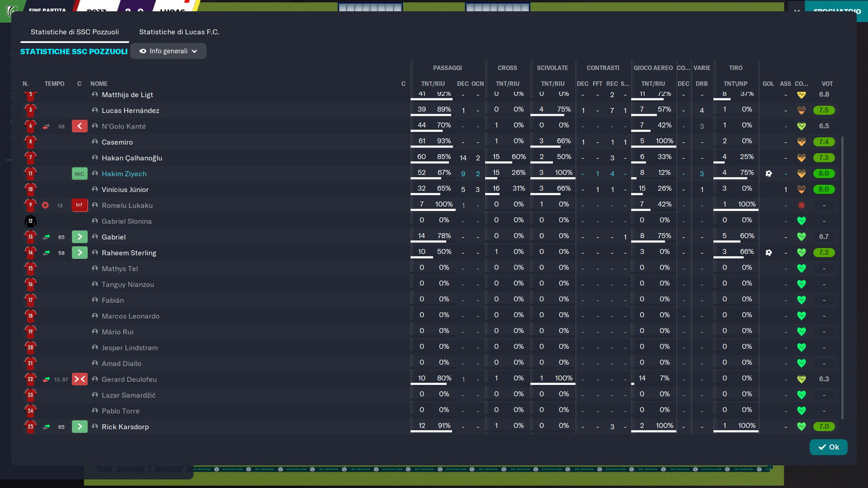
Task: Click the goal ball icon for Raheem Sterling
Action: 769,253
